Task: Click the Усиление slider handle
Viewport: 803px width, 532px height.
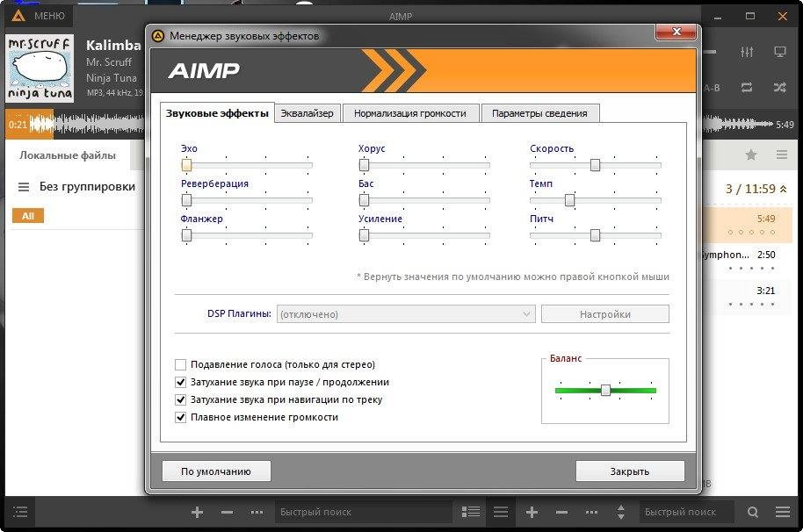Action: coord(364,235)
